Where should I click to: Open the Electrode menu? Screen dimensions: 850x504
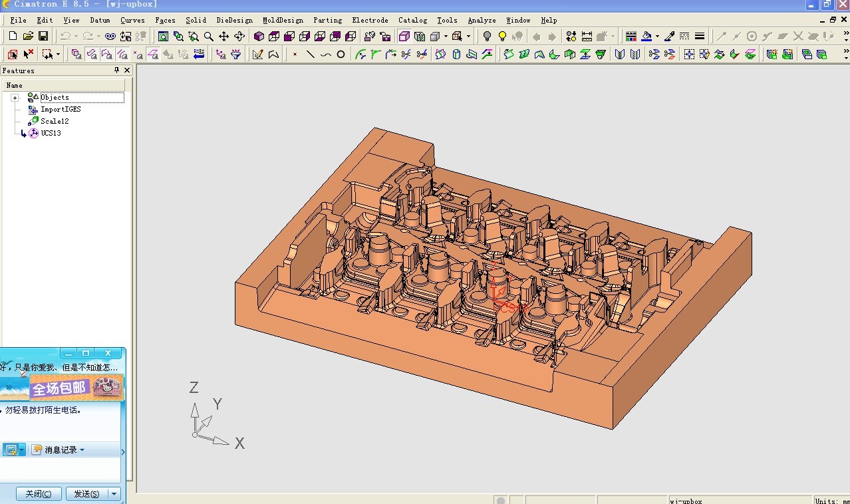pyautogui.click(x=370, y=20)
